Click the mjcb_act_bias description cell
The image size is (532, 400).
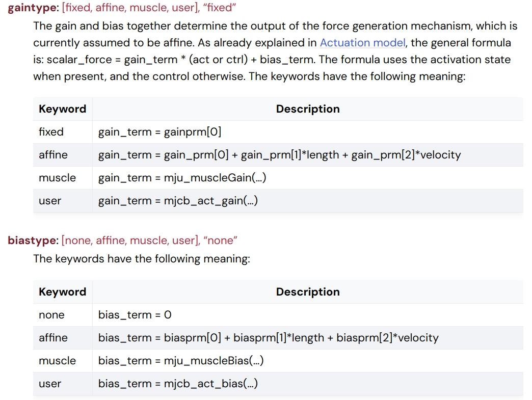click(x=178, y=384)
